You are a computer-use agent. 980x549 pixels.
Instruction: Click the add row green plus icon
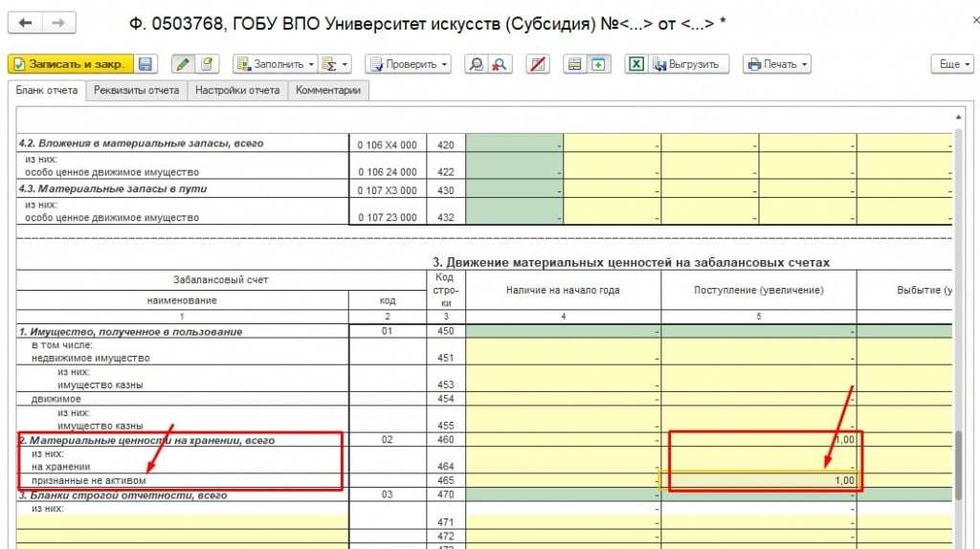tap(599, 64)
